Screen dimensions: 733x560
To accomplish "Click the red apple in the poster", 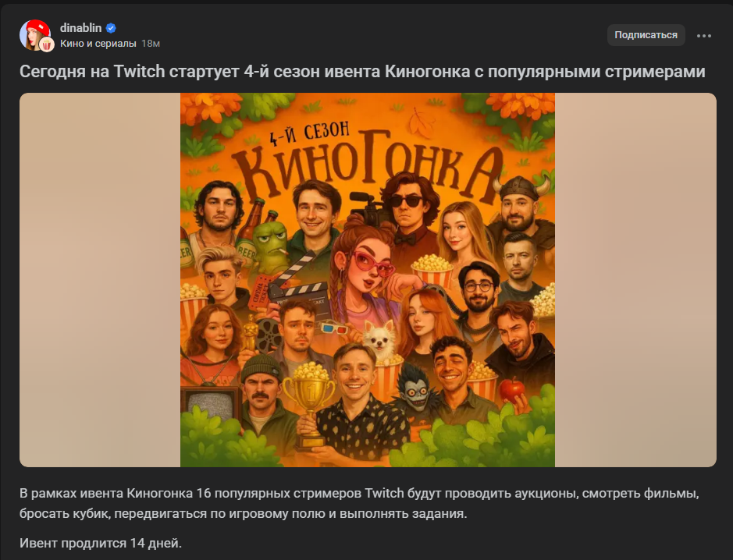I will click(x=512, y=389).
